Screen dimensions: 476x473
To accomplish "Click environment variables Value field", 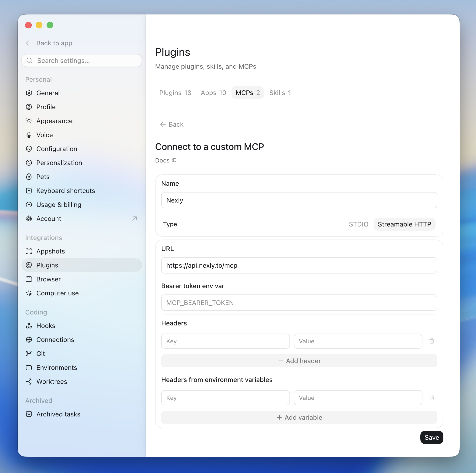I will click(x=358, y=398).
